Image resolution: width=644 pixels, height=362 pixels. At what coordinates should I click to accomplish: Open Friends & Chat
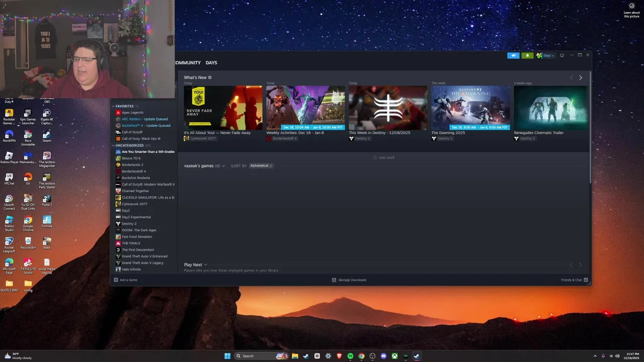[x=575, y=280]
